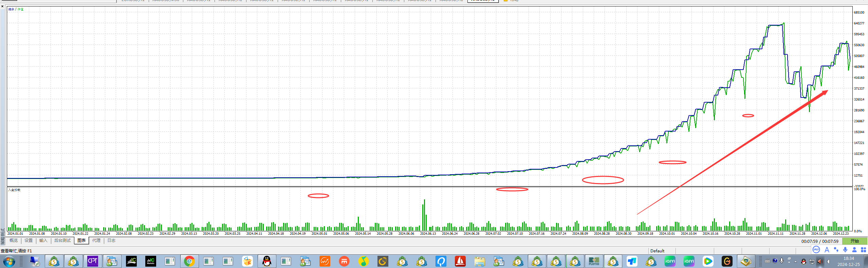Open the blue Q taskbar app

[441, 261]
